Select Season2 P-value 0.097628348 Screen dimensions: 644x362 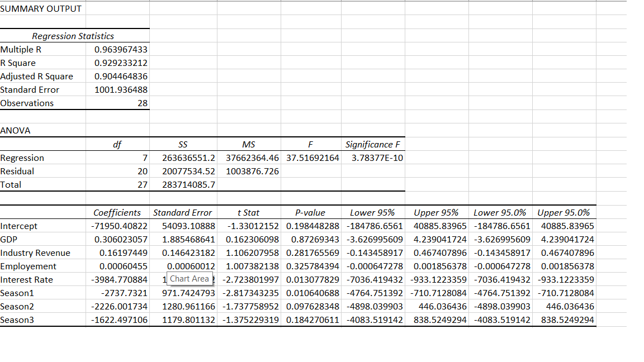[x=311, y=307]
